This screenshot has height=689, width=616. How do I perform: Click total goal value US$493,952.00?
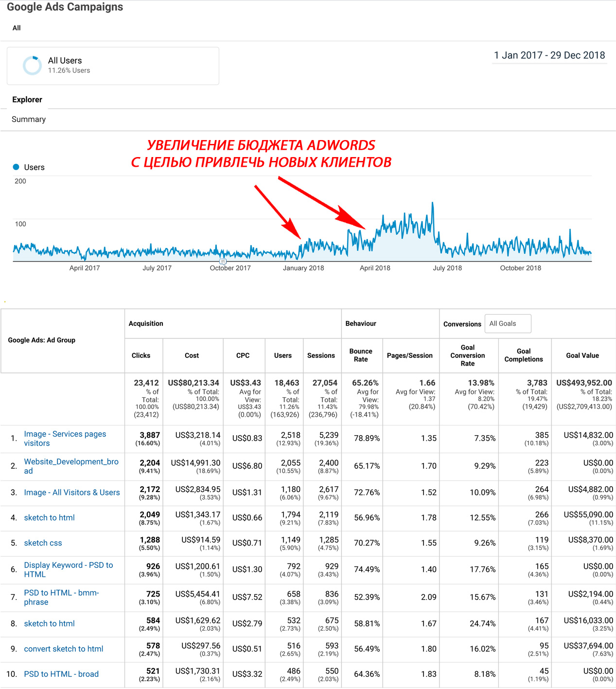tap(584, 383)
